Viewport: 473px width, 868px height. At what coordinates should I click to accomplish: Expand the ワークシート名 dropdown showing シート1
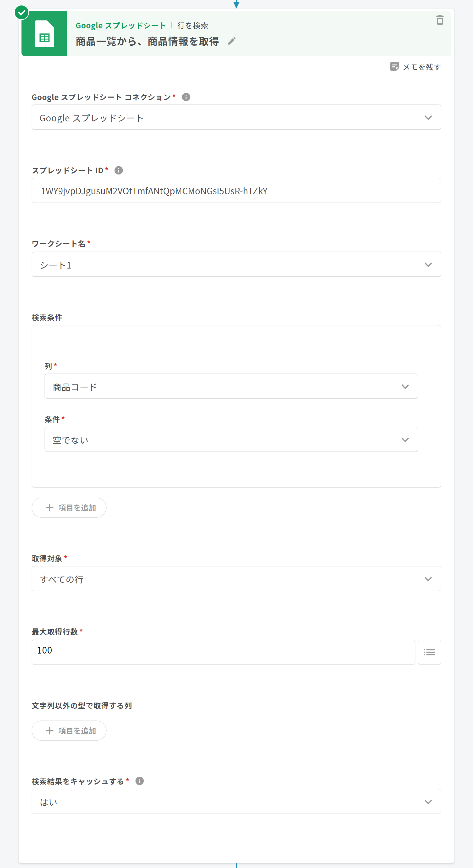coord(236,265)
